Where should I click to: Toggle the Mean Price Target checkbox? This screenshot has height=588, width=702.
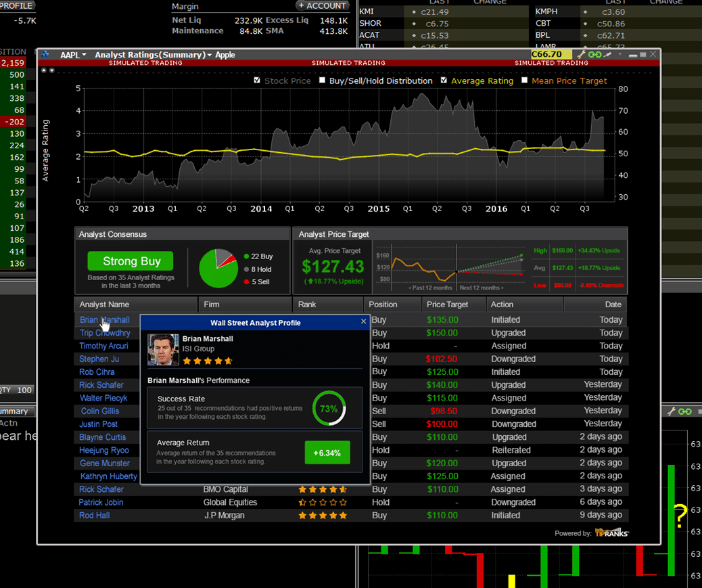[525, 81]
